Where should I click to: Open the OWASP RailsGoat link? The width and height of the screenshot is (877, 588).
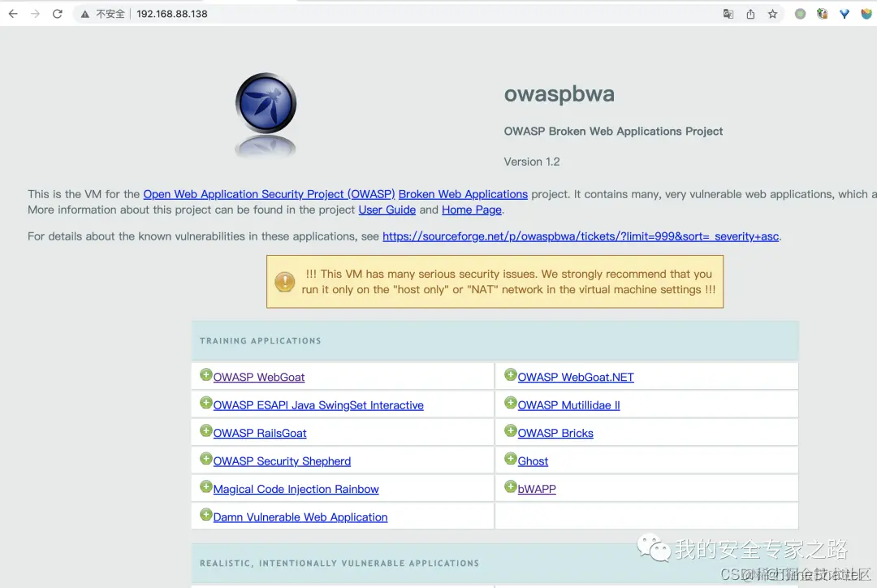pos(260,434)
